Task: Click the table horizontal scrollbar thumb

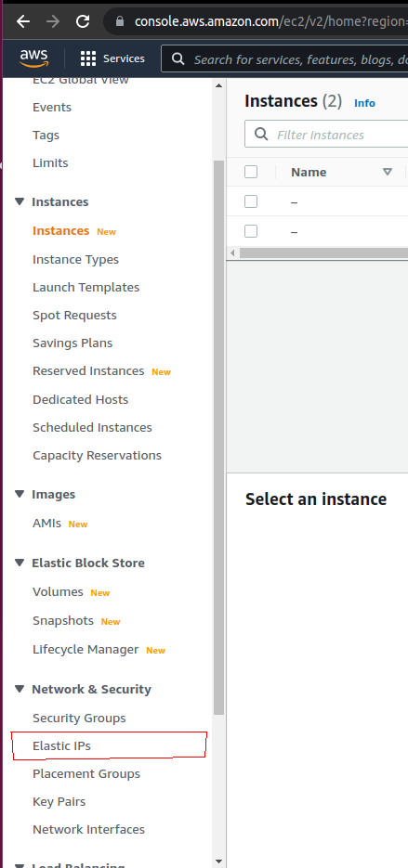Action: 323,253
